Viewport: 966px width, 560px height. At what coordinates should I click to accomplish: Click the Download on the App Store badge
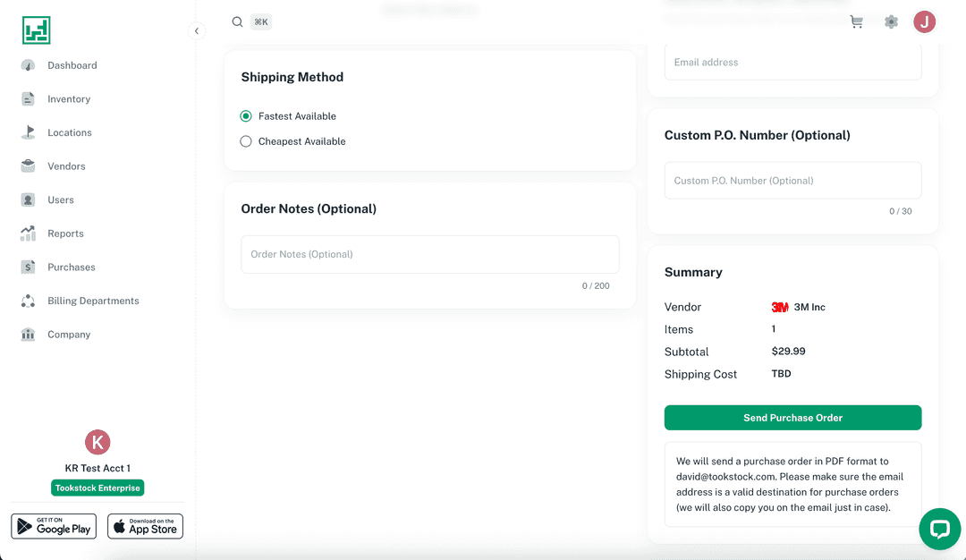coord(145,526)
